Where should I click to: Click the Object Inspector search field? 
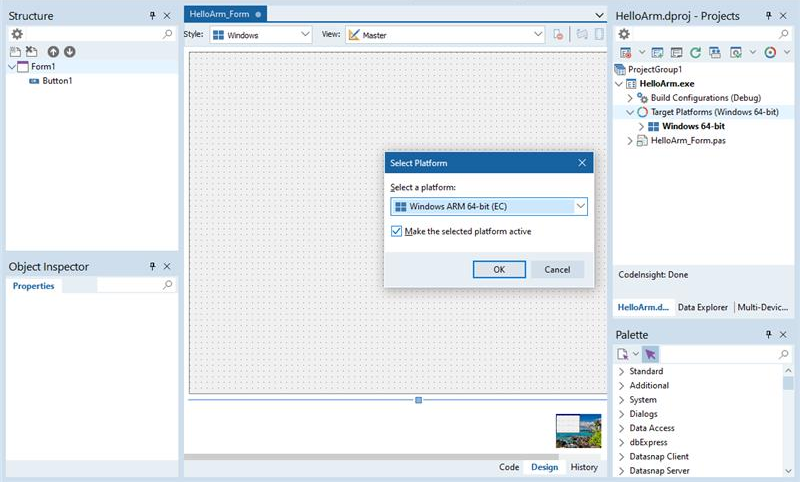pos(130,285)
